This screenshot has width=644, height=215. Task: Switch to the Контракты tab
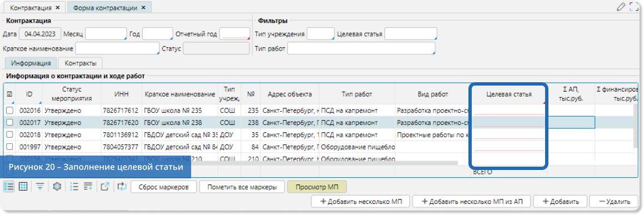point(81,63)
